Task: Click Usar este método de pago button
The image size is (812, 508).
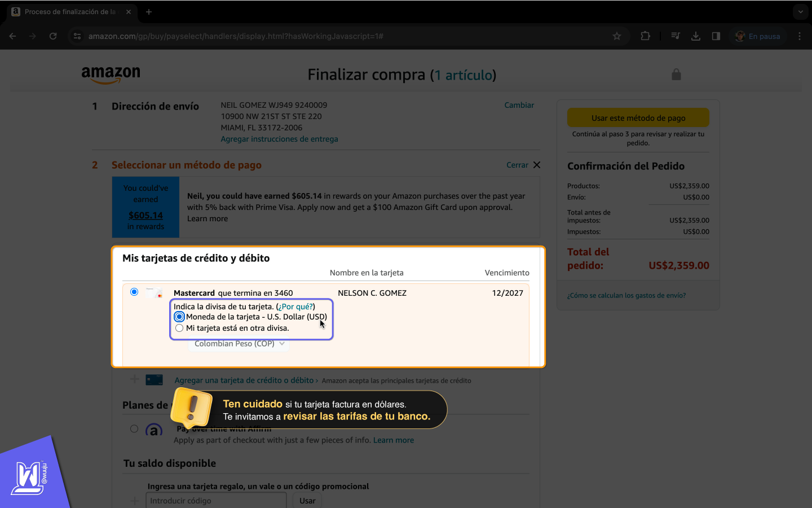Action: pos(638,118)
